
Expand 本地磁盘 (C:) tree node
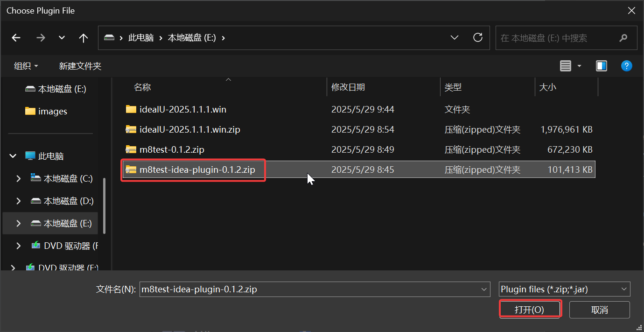point(19,178)
